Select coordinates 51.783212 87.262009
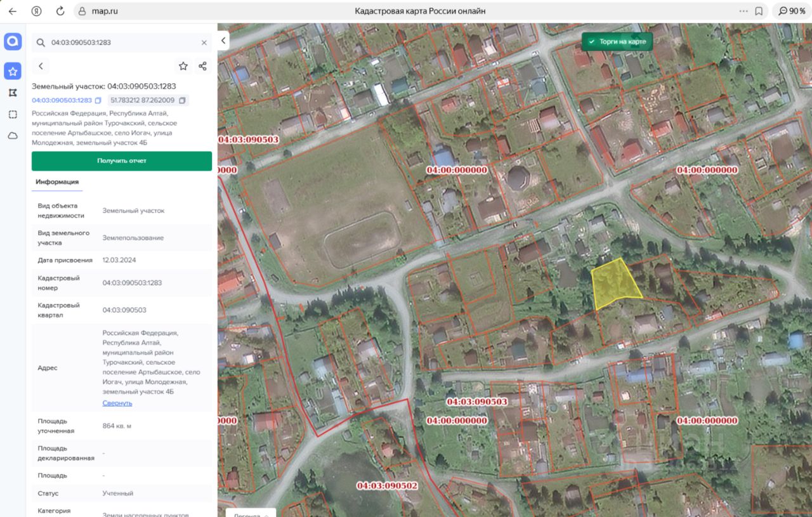 pyautogui.click(x=143, y=100)
